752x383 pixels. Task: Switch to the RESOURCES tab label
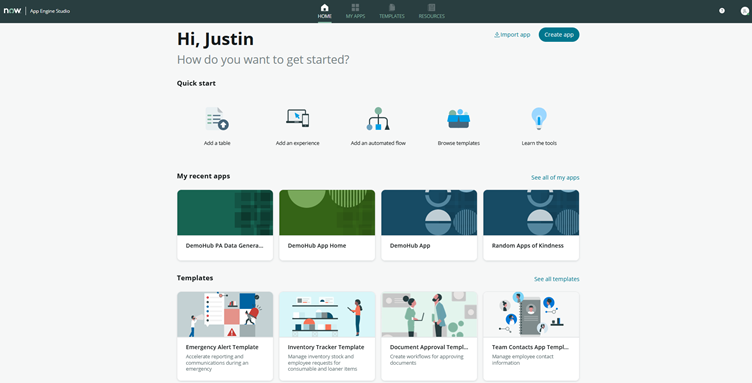coord(432,16)
